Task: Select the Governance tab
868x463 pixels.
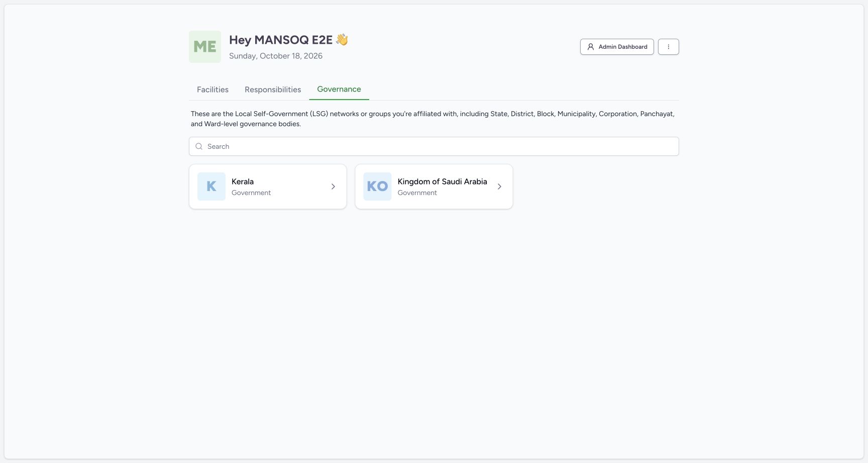Action: (339, 89)
